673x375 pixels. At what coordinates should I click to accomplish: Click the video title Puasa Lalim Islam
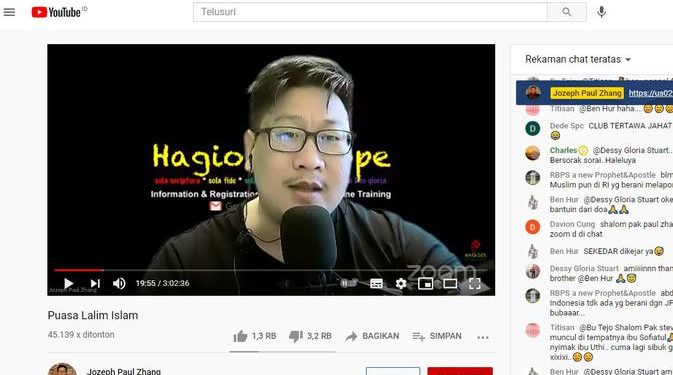[x=93, y=315]
